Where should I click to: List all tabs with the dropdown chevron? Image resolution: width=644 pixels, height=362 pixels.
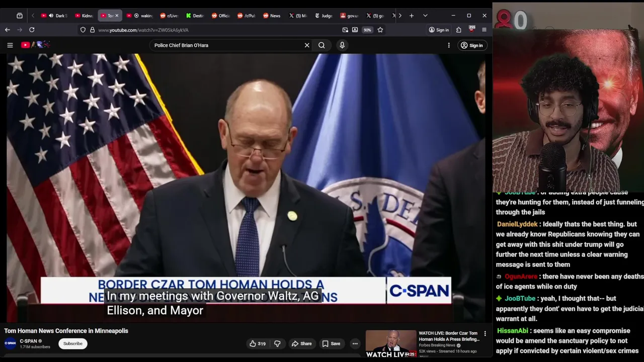[425, 16]
